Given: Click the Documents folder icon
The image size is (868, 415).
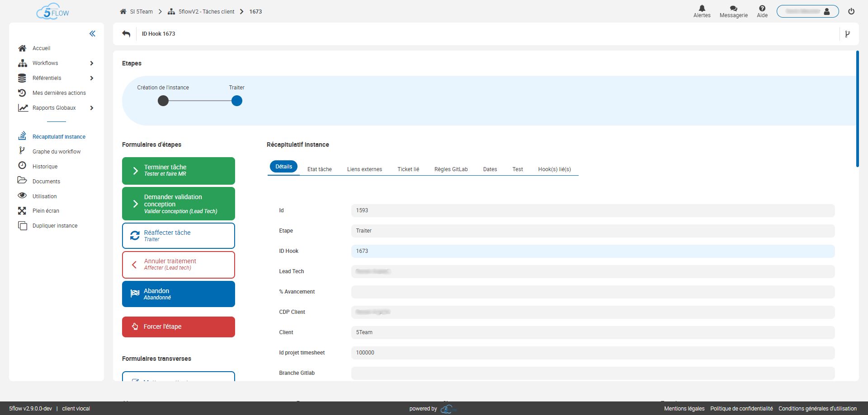Looking at the screenshot, I should [x=22, y=181].
